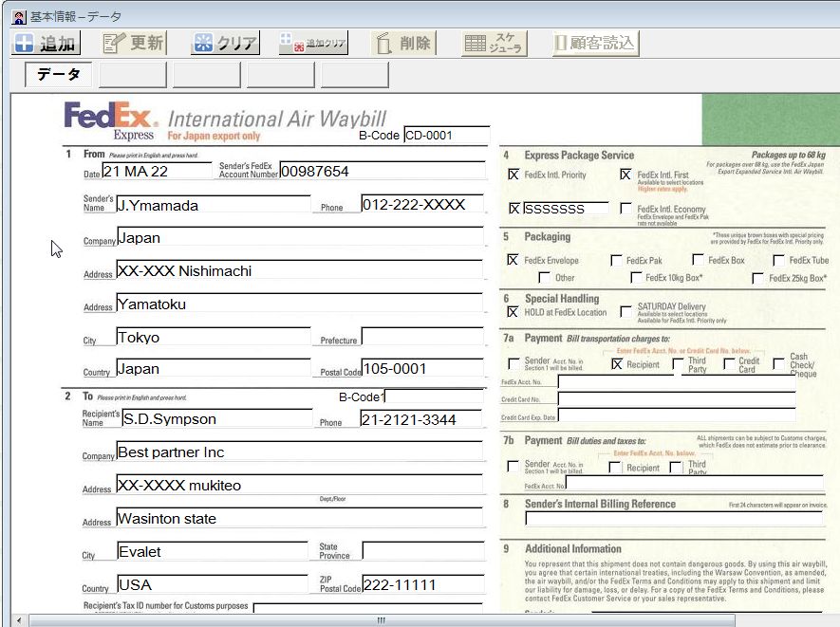Uncheck Recipient checkbox in section 7a
840x627 pixels.
point(617,364)
